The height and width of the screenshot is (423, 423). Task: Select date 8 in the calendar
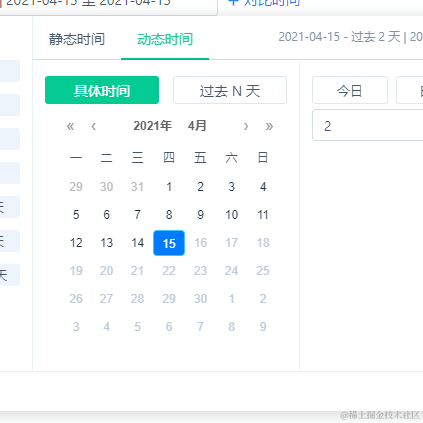[169, 215]
